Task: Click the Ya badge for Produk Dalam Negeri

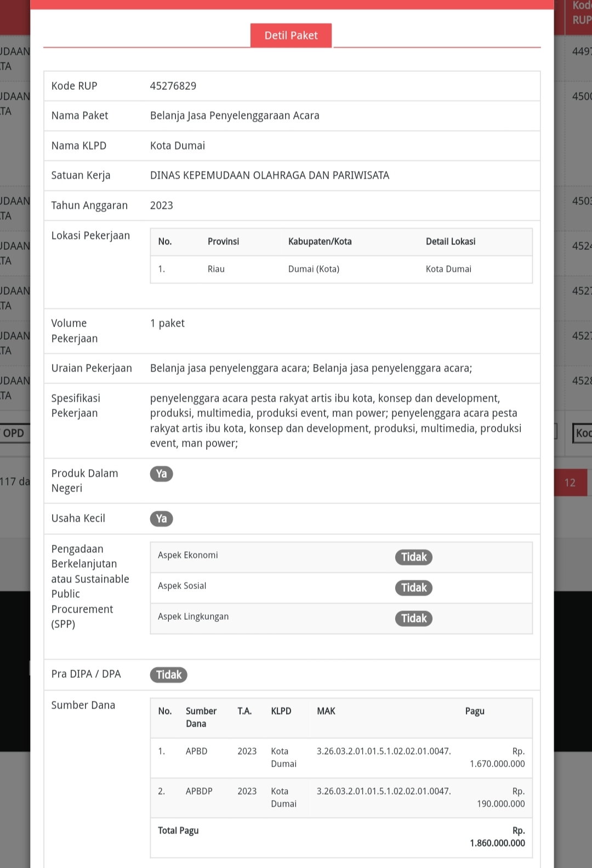Action: pos(161,474)
